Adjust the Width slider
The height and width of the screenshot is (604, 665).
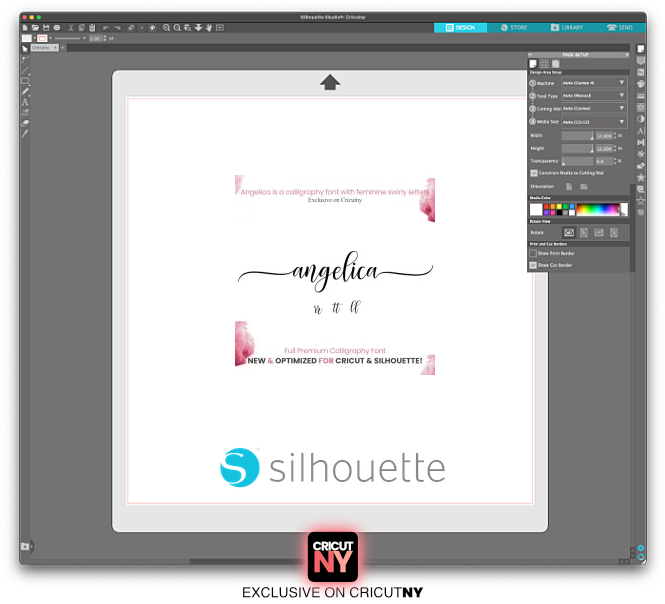pos(578,136)
